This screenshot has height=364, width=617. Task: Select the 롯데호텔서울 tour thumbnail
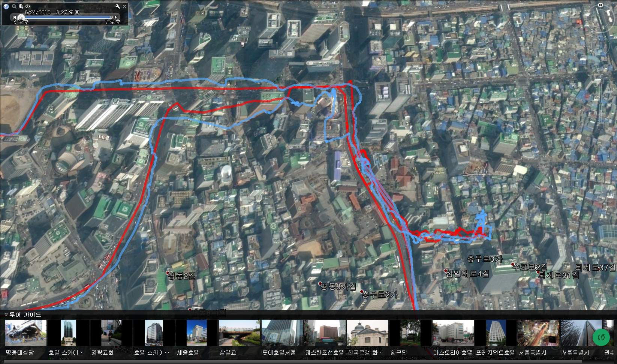[x=282, y=333]
